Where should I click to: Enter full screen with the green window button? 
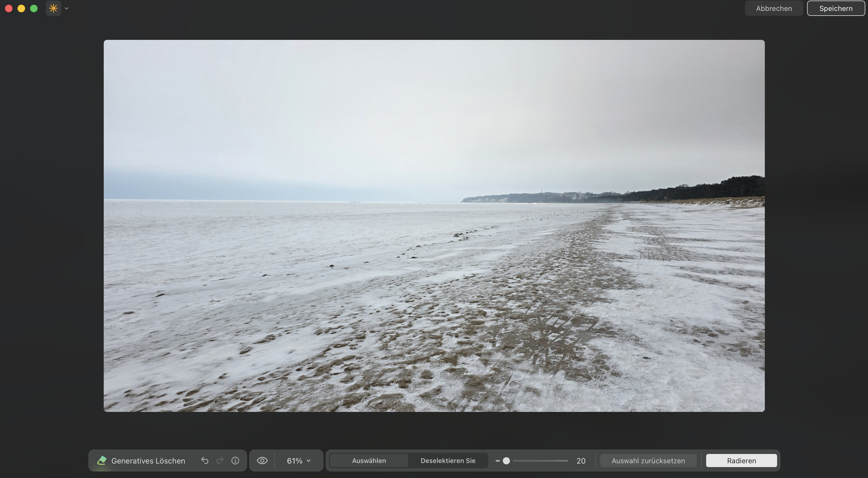(34, 8)
